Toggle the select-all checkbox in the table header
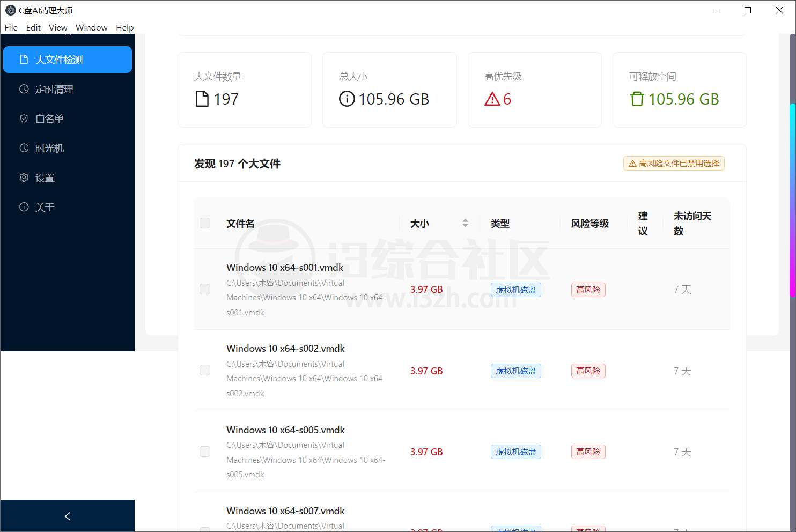The height and width of the screenshot is (532, 796). [x=204, y=223]
